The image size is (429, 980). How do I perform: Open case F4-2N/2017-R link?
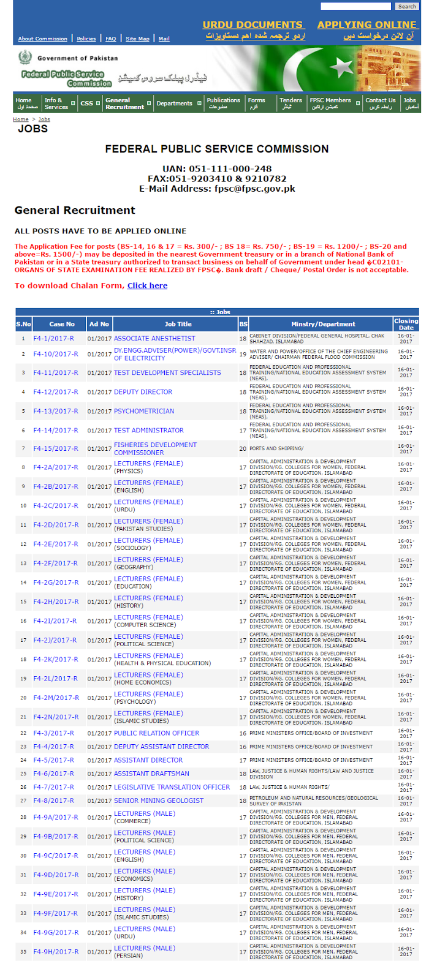pyautogui.click(x=56, y=717)
